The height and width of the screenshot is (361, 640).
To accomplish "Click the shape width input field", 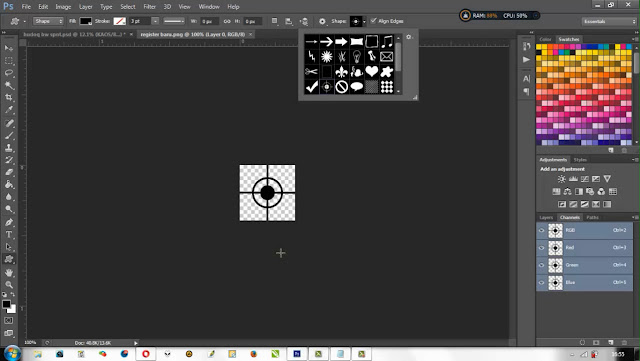I will pos(209,21).
